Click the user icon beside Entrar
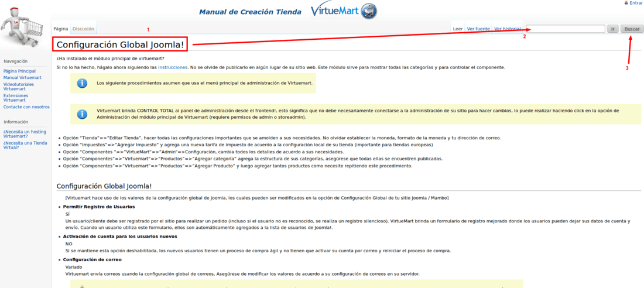 (x=626, y=2)
